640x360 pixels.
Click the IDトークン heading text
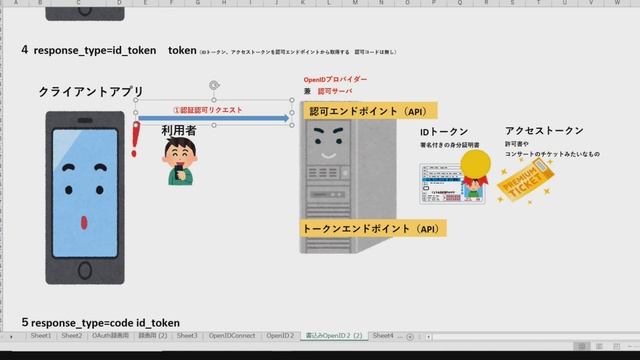tap(444, 132)
